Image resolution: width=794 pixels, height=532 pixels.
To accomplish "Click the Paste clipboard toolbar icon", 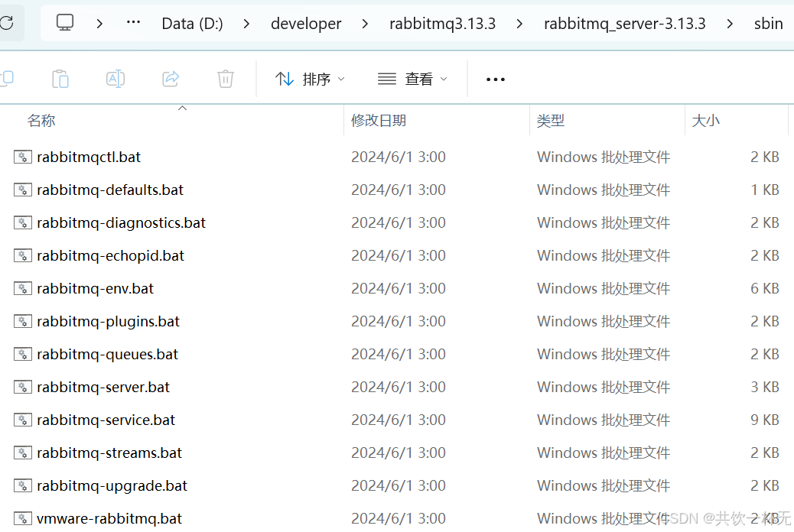I will pyautogui.click(x=60, y=79).
